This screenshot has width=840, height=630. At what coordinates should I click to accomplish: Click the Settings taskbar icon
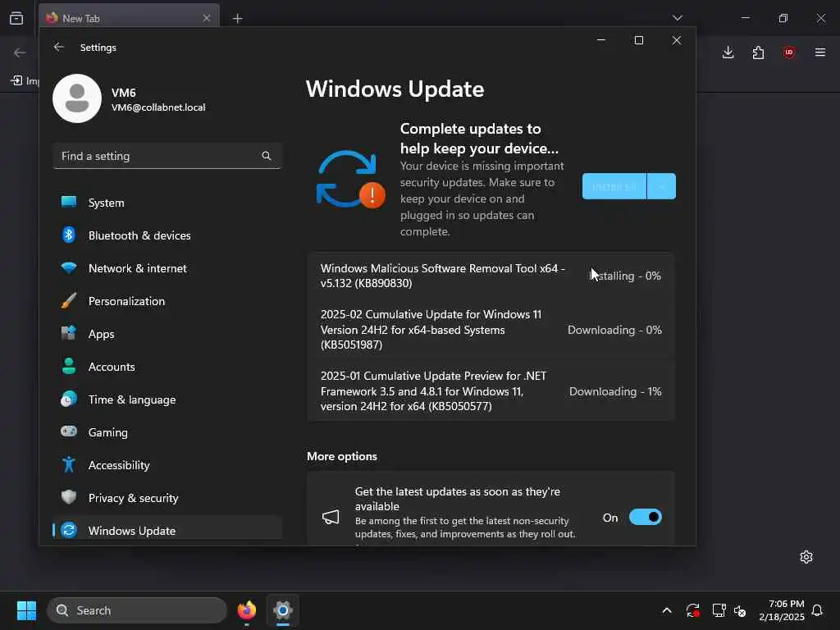[282, 610]
